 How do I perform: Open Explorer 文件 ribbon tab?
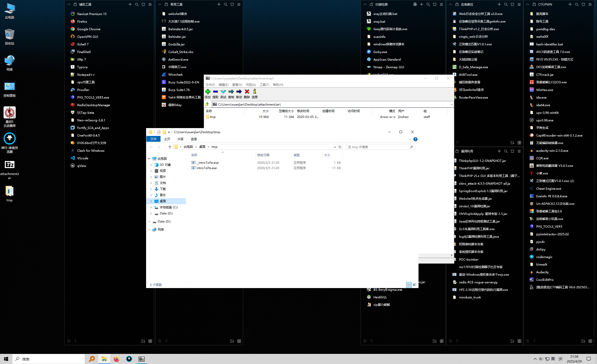(153, 139)
